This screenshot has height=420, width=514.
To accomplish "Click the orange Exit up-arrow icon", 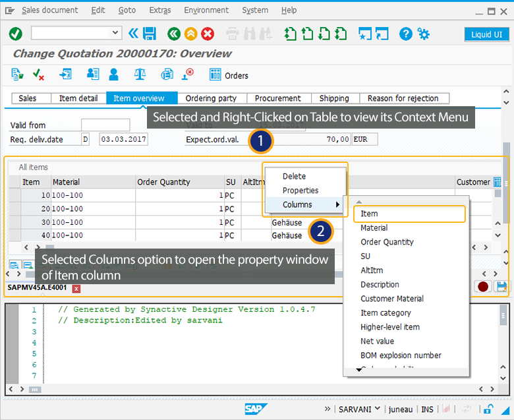I will 191,34.
